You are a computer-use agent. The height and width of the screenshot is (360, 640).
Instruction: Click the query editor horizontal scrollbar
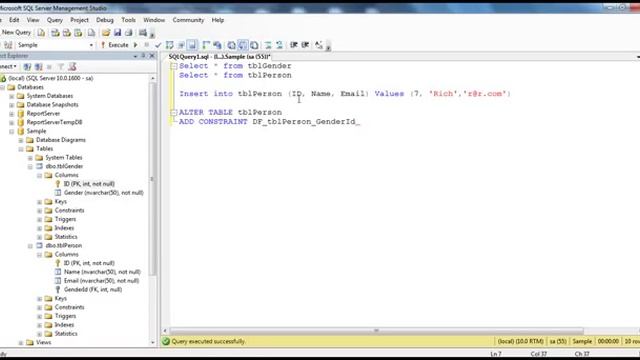(376, 331)
